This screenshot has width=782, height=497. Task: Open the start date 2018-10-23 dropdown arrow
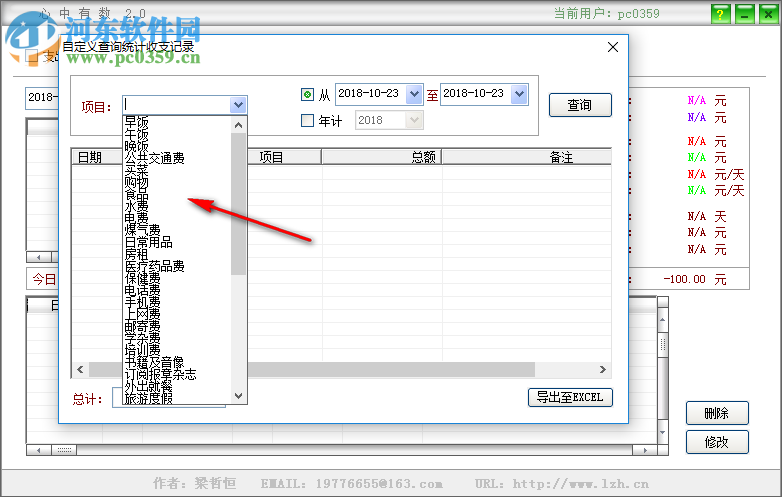pyautogui.click(x=414, y=94)
